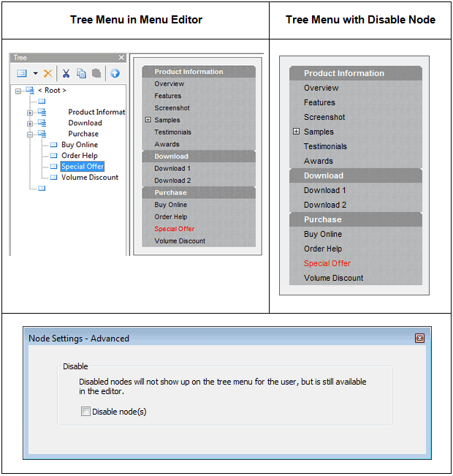This screenshot has height=476, width=453.
Task: Click Features in editor preview menu
Action: point(168,96)
